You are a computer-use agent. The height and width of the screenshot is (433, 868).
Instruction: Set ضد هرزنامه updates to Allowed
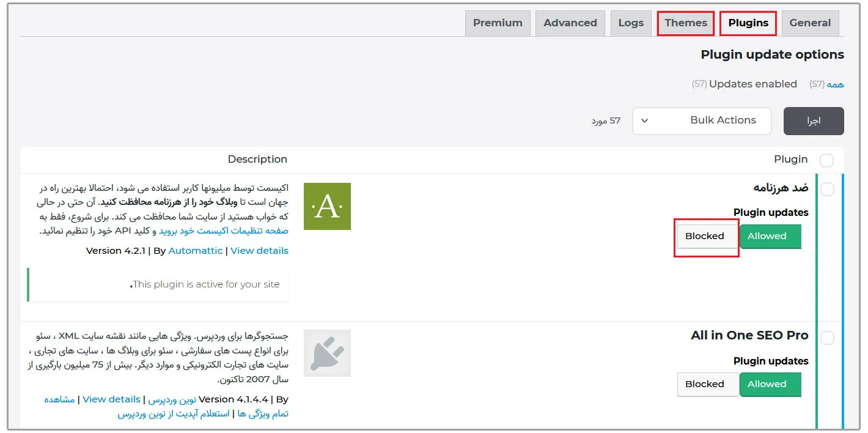770,236
